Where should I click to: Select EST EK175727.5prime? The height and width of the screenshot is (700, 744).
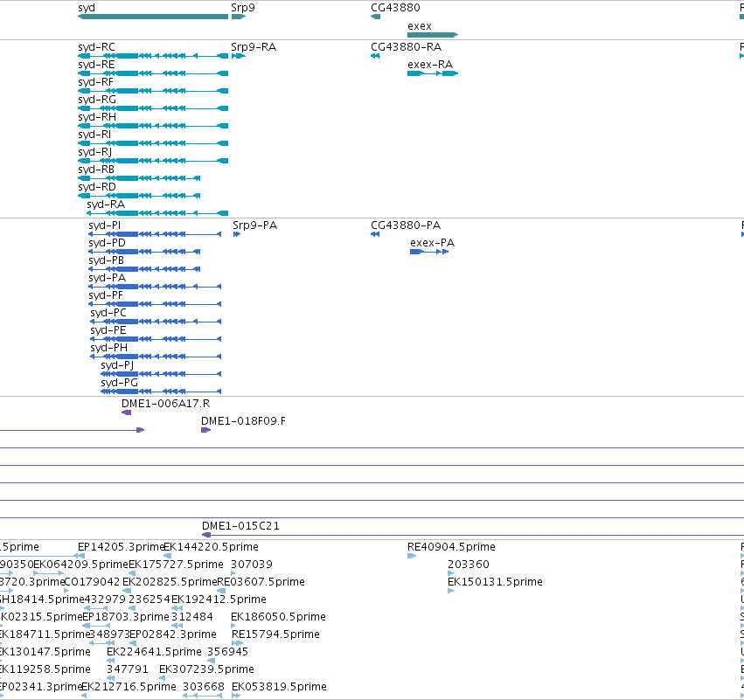click(x=132, y=573)
